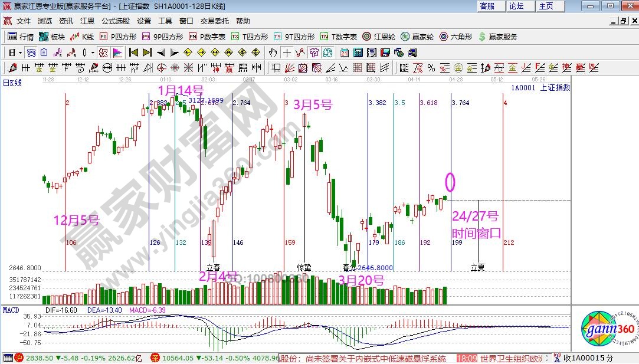Open the 文件 menu

click(23, 21)
